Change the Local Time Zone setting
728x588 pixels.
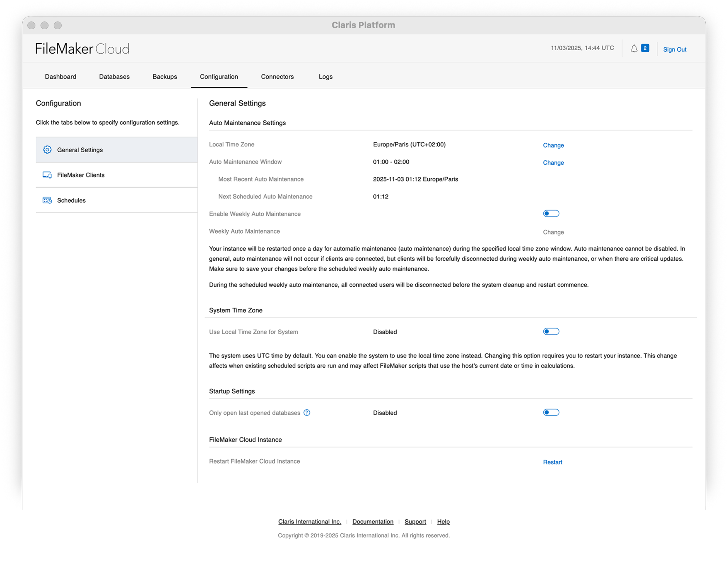553,145
